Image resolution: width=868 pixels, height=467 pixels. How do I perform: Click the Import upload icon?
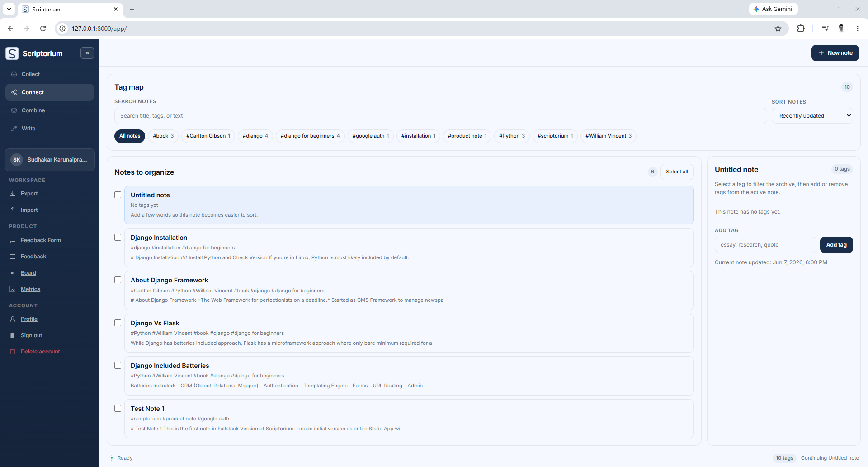[13, 210]
